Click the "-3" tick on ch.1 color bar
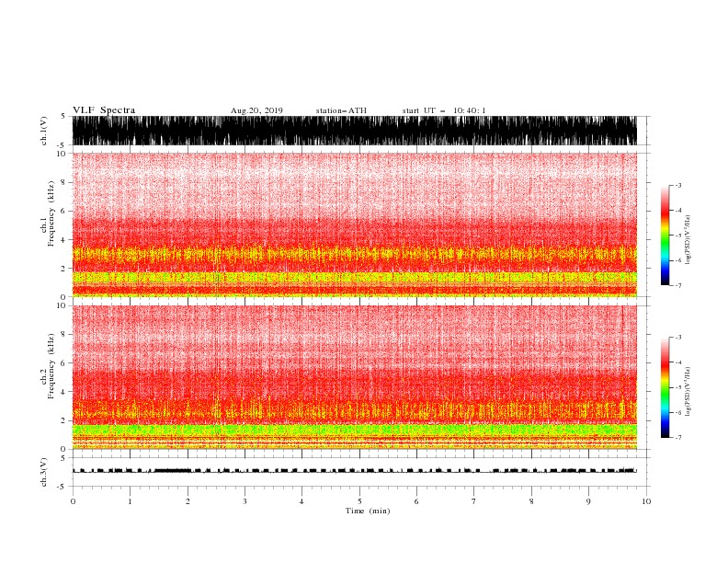The width and height of the screenshot is (728, 563). (677, 185)
